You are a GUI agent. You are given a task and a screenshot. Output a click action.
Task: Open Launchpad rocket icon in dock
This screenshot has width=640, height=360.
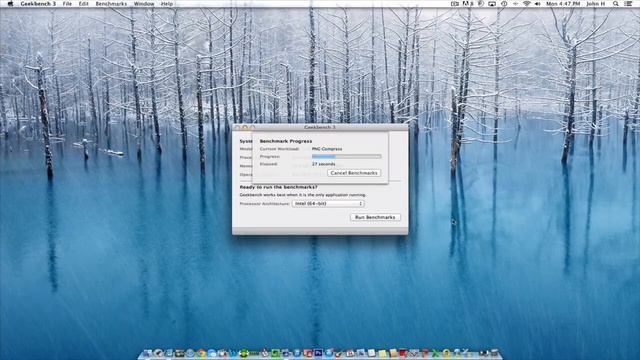159,353
